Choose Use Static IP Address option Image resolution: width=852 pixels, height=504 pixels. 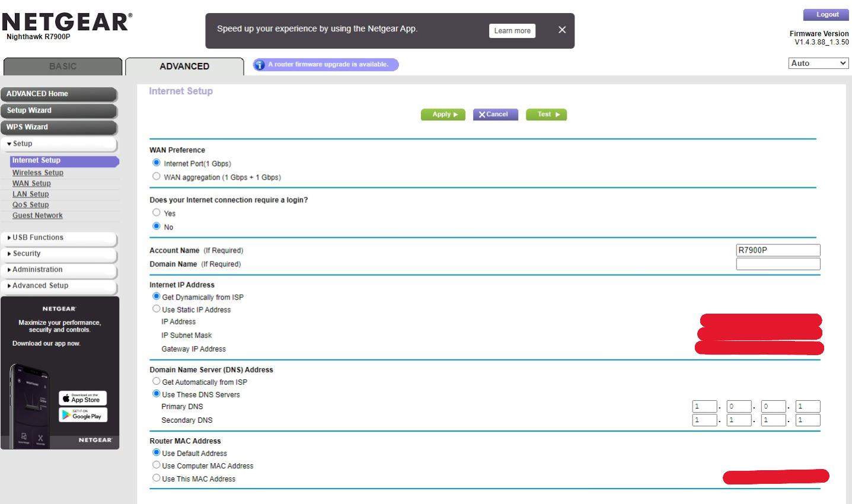click(x=157, y=309)
